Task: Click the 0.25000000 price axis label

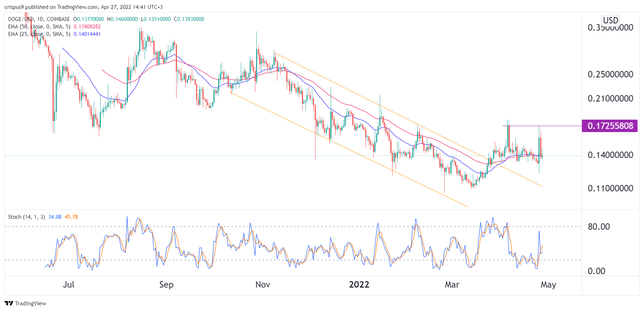Action: 610,75
